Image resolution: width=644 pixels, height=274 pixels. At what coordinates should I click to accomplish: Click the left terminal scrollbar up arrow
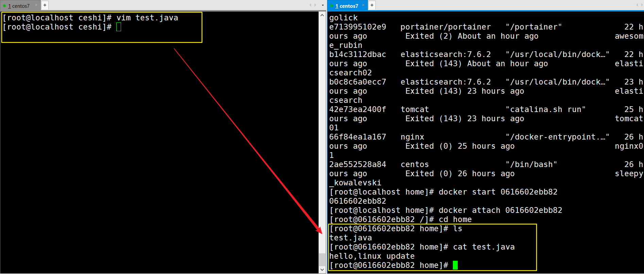pyautogui.click(x=322, y=15)
